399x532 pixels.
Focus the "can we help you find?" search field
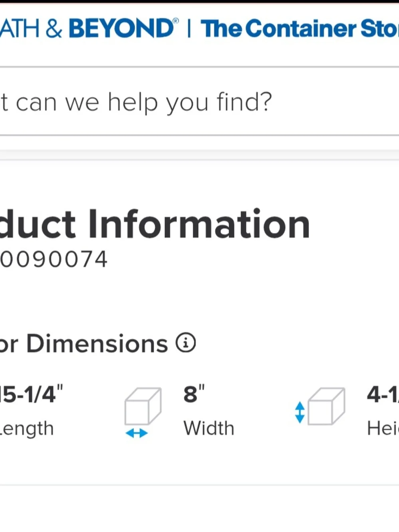point(199,102)
